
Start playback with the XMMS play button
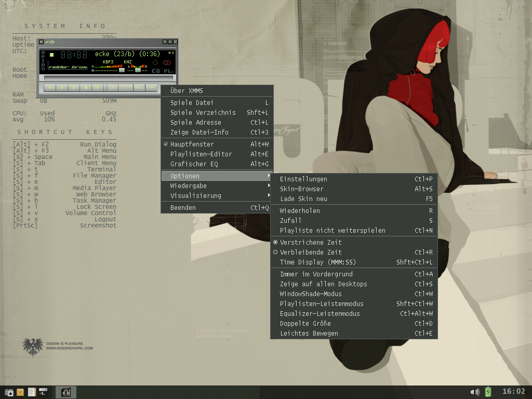[x=62, y=87]
